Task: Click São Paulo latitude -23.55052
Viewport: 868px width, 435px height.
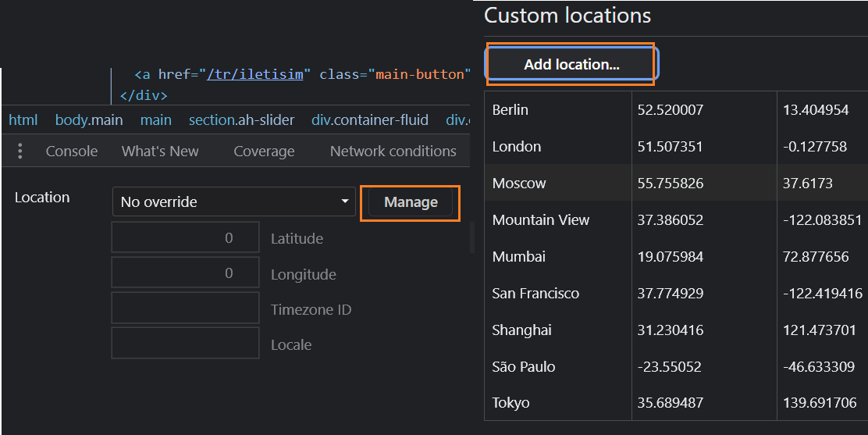Action: [x=669, y=366]
